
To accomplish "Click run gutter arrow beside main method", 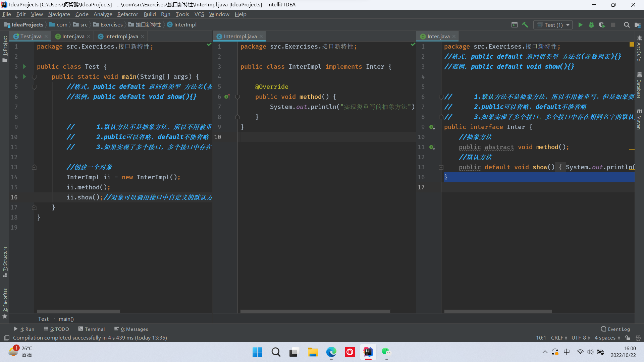I will click(x=24, y=77).
